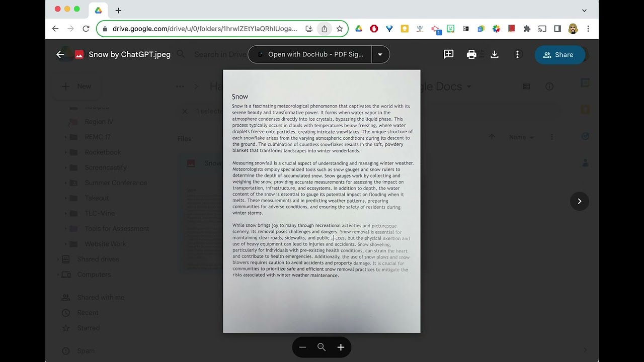Open the Chrome three-dot menu
This screenshot has width=644, height=362.
588,29
